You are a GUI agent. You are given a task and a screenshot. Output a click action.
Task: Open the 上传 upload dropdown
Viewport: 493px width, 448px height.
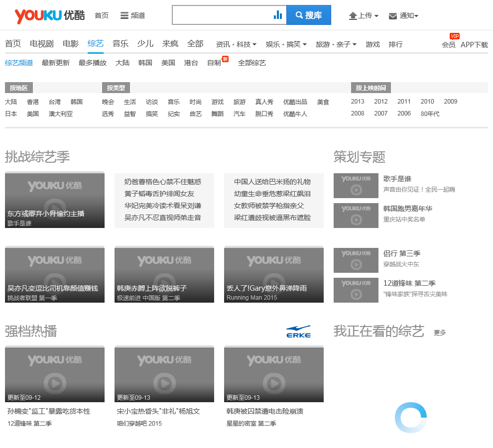tap(364, 16)
